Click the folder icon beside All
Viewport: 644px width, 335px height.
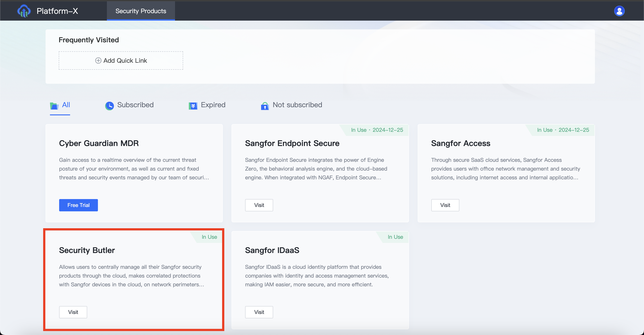(54, 106)
